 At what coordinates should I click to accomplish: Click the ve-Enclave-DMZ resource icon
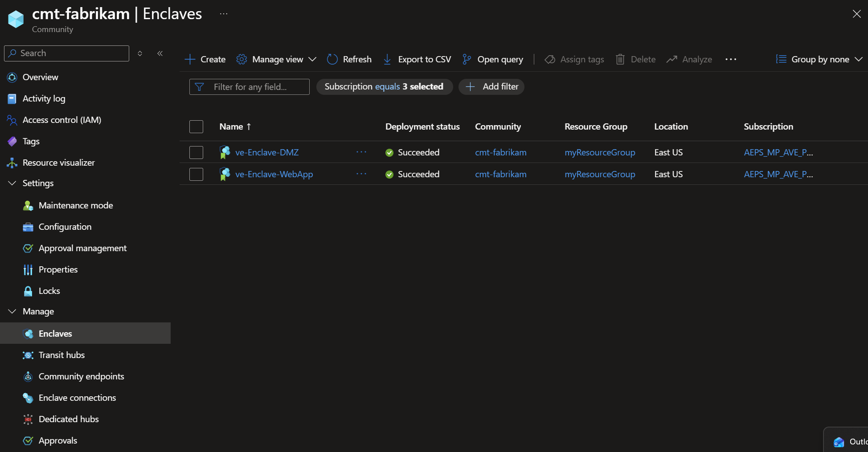coord(225,152)
